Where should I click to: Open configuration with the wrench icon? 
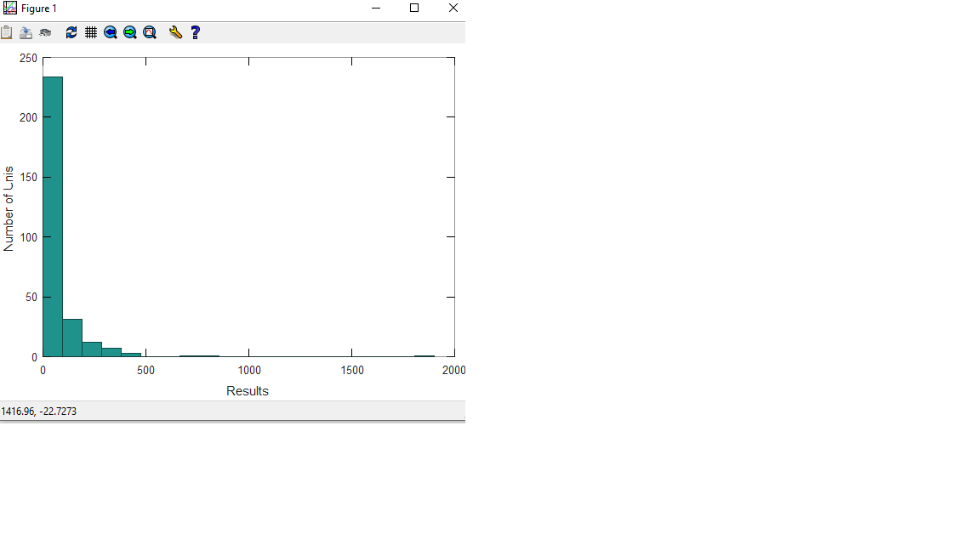[x=175, y=32]
